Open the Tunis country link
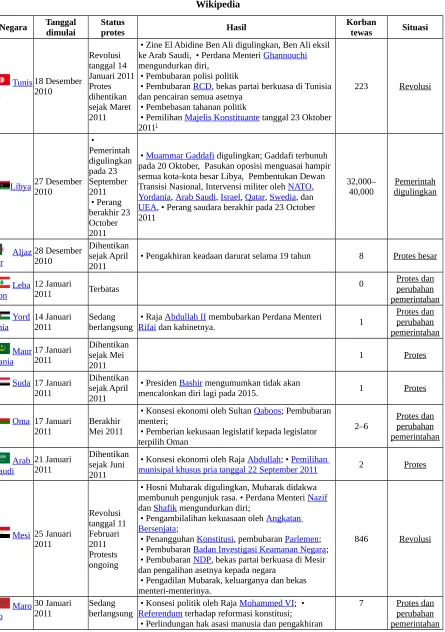 [22, 82]
